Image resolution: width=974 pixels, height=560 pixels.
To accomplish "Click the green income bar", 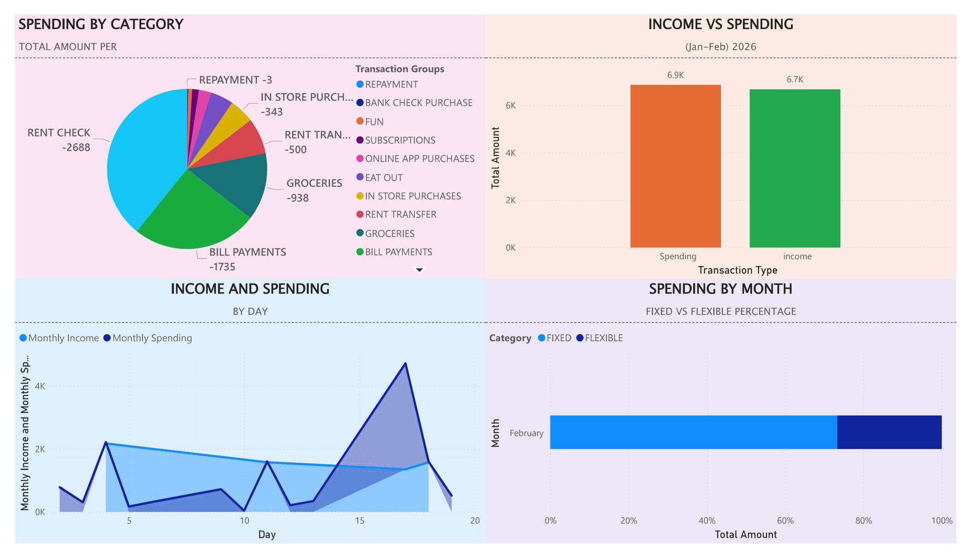I will (x=794, y=168).
